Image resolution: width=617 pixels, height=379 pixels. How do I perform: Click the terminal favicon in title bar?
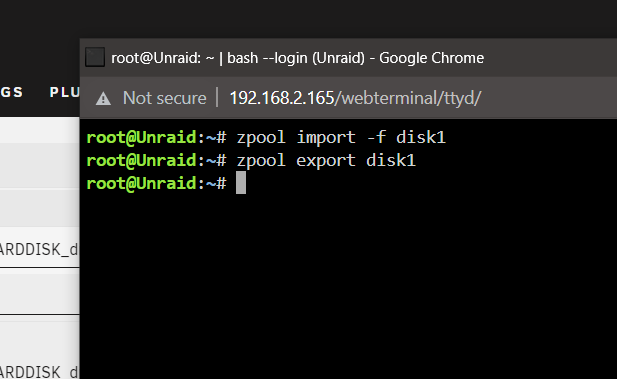[x=95, y=57]
